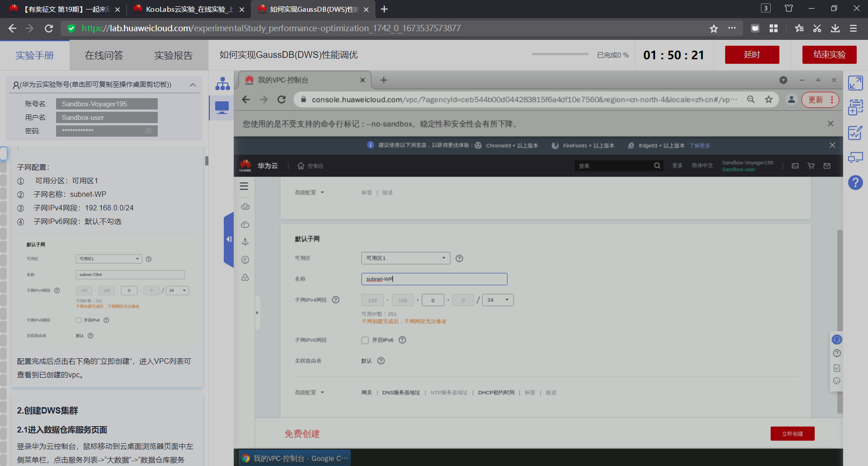Click the 更新 update button in inner Chrome
Viewport: 868px width, 466px height.
(x=820, y=100)
